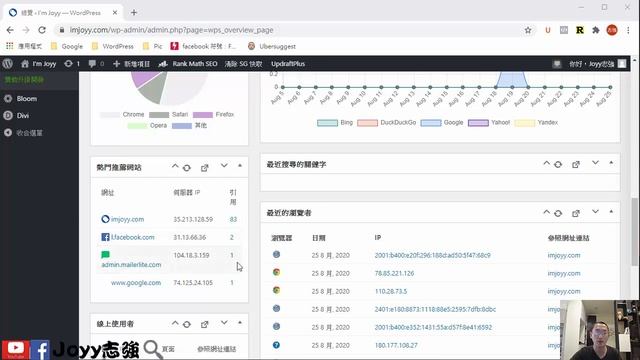Toggle Chrome legend in browser pie chart
Viewport: 640px width, 360px height.
(122, 115)
